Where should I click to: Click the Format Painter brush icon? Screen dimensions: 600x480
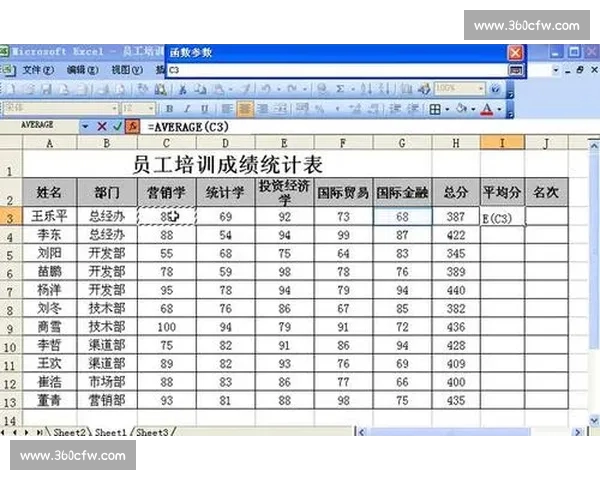click(247, 89)
